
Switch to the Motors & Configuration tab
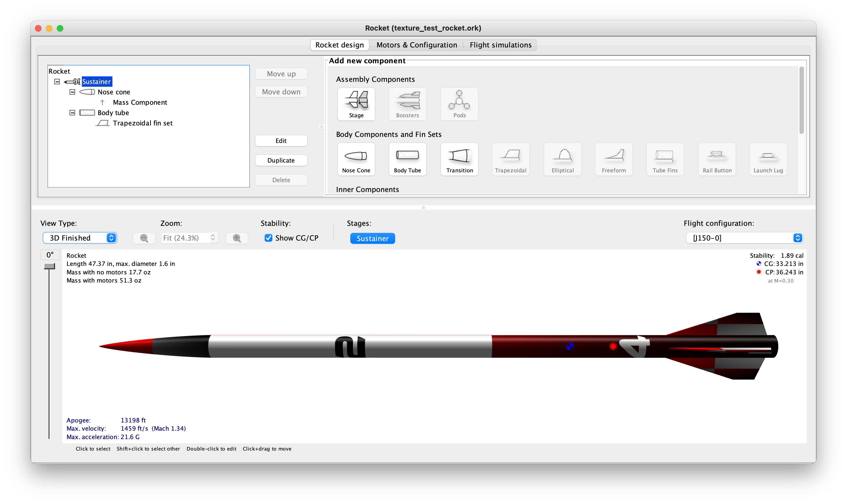(416, 44)
